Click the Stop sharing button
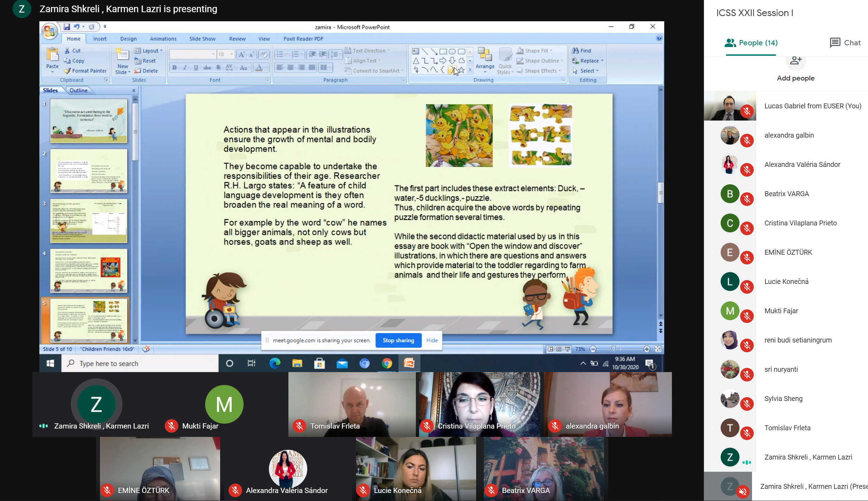The image size is (868, 501). [398, 340]
